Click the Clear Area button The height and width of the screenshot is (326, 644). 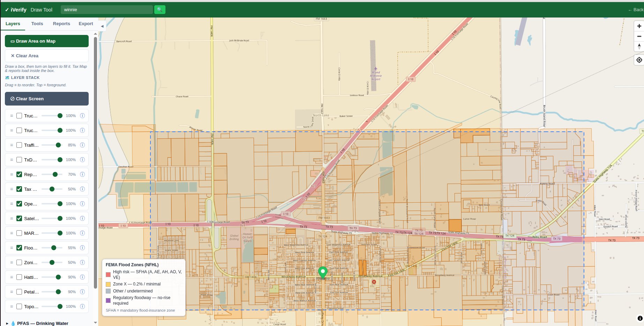[47, 56]
